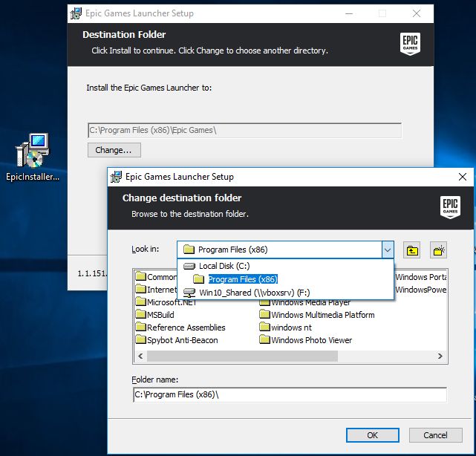
Task: Minimize the background Epic Games Launcher Setup window
Action: [x=349, y=13]
